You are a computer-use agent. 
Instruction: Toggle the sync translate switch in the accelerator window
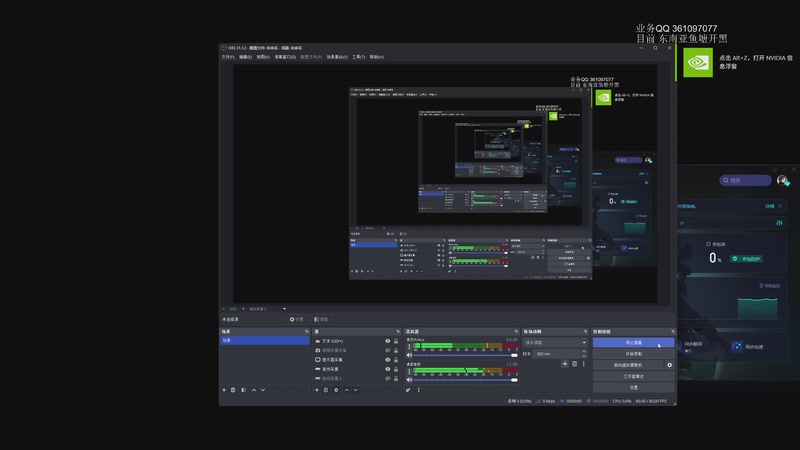click(x=689, y=351)
